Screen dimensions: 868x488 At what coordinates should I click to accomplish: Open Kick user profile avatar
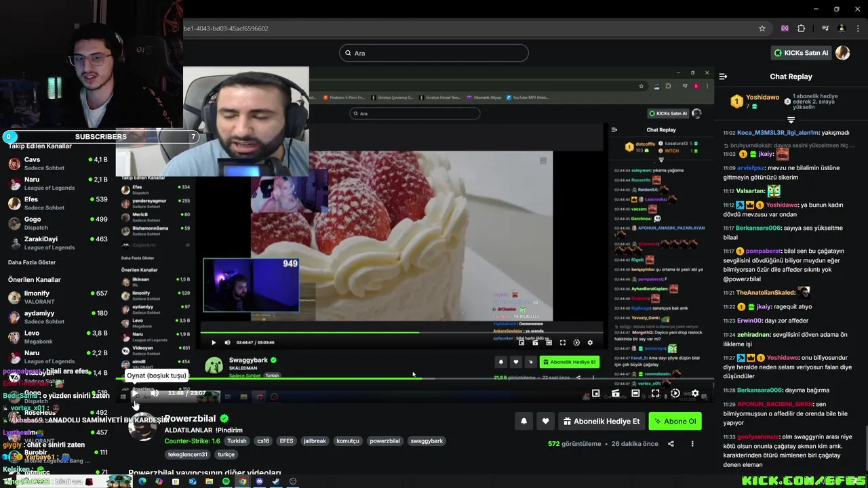[x=842, y=53]
